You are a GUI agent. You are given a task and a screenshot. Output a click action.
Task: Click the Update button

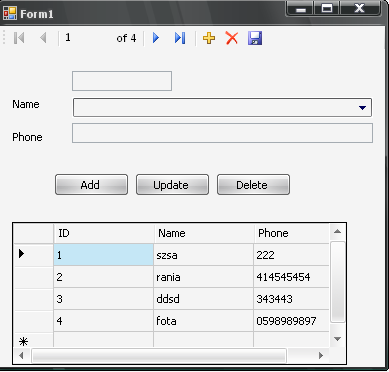[x=172, y=184]
